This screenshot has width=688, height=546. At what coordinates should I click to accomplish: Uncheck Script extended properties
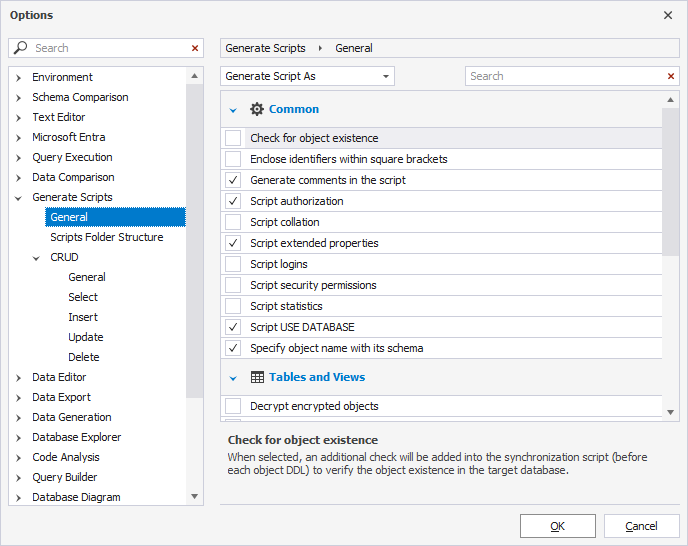pos(233,243)
